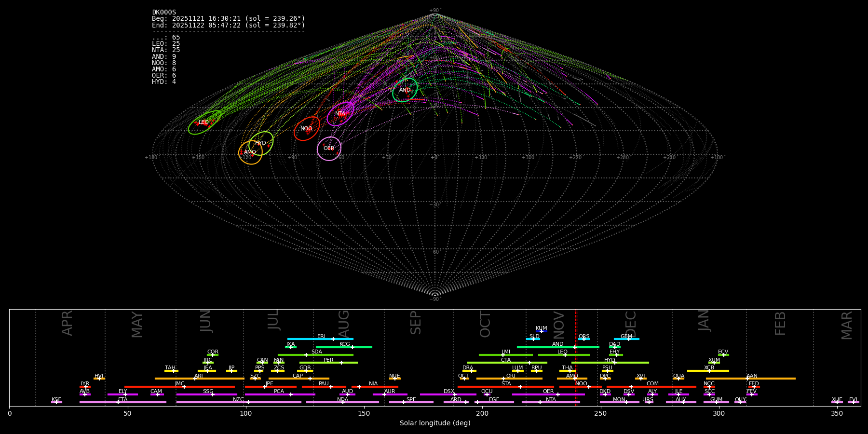Click the 'LEO: 25' legend entry

point(166,44)
